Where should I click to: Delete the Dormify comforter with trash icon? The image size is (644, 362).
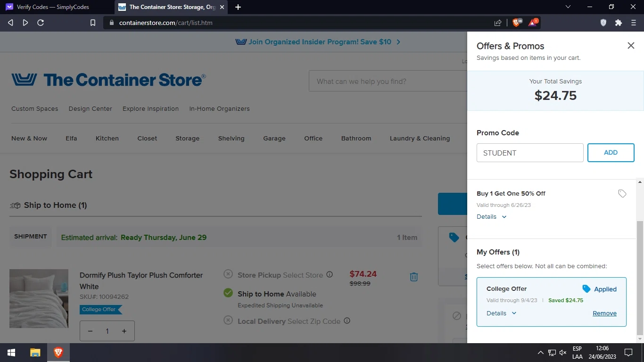coord(414,277)
